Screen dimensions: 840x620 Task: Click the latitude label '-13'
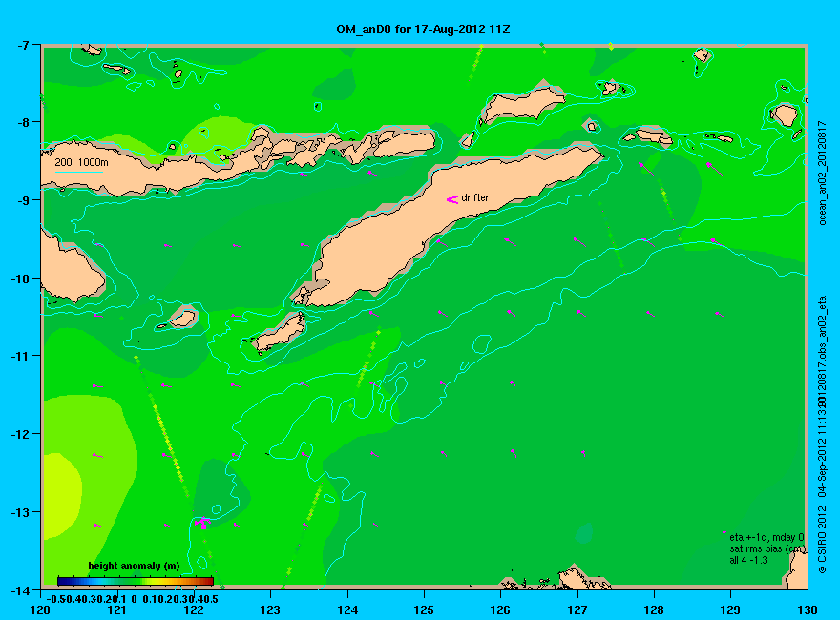click(x=20, y=512)
